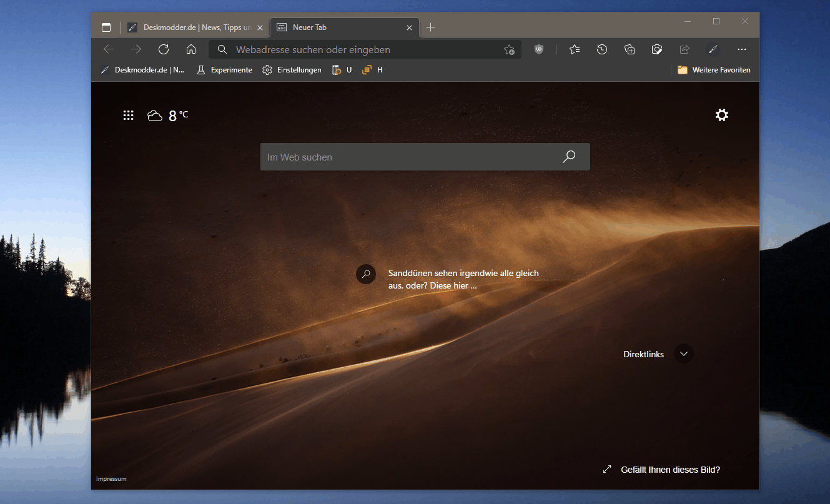Screen dimensions: 830x504
Task: Open browsing History from the toolbar
Action: (x=602, y=49)
